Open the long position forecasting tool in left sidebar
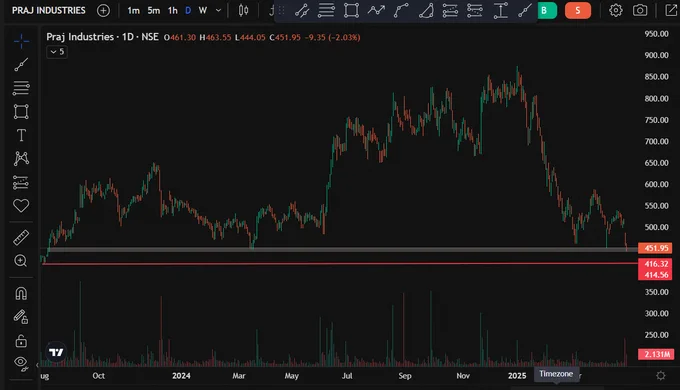The width and height of the screenshot is (680, 390). click(21, 183)
